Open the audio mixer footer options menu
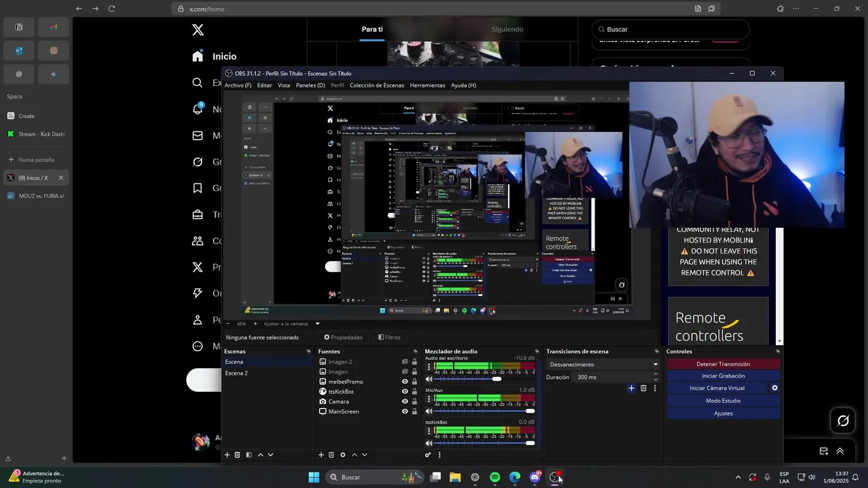Screen dimensions: 868x488 point(439,455)
